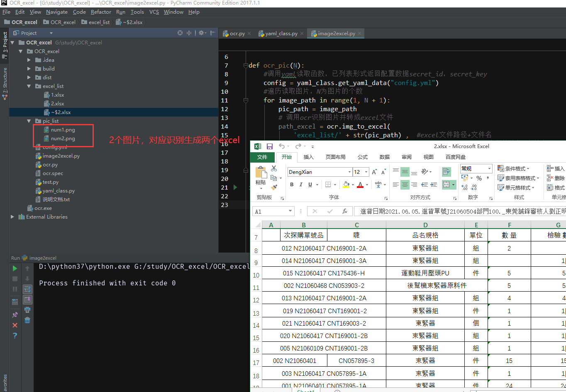Open Excel 插入 ribbon tab
The width and height of the screenshot is (566, 392).
point(308,157)
